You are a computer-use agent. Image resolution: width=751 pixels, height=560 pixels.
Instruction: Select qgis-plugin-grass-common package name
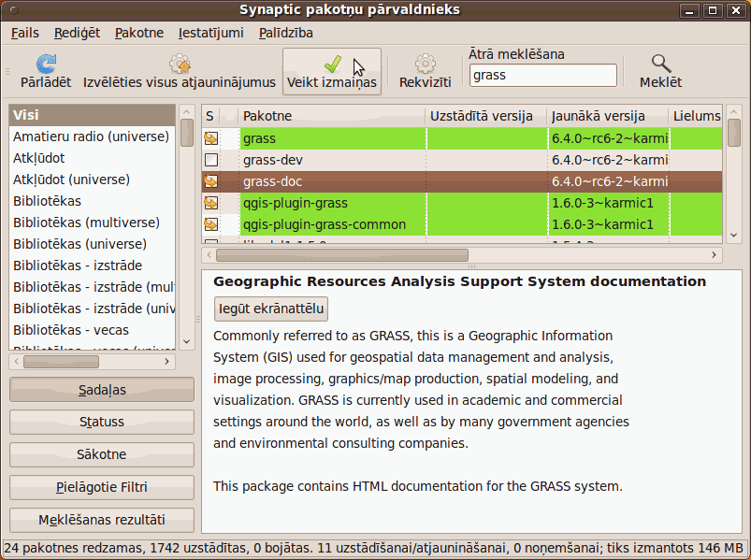[325, 225]
